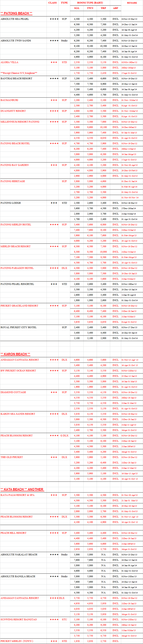Click the 10,100 TRP price cell
The height and width of the screenshot is (644, 143).
(x=103, y=127)
